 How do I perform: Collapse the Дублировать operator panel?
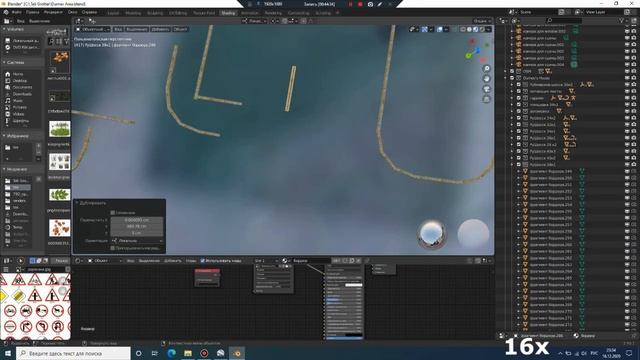tap(77, 203)
